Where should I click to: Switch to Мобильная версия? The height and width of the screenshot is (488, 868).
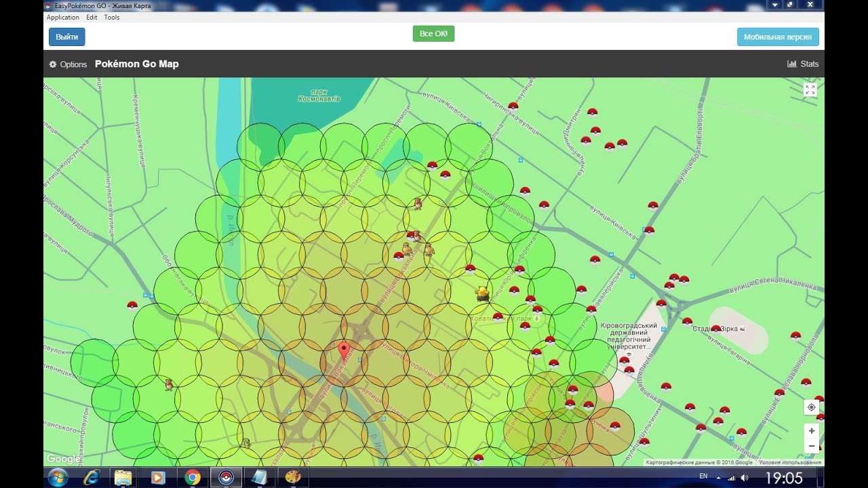click(778, 37)
